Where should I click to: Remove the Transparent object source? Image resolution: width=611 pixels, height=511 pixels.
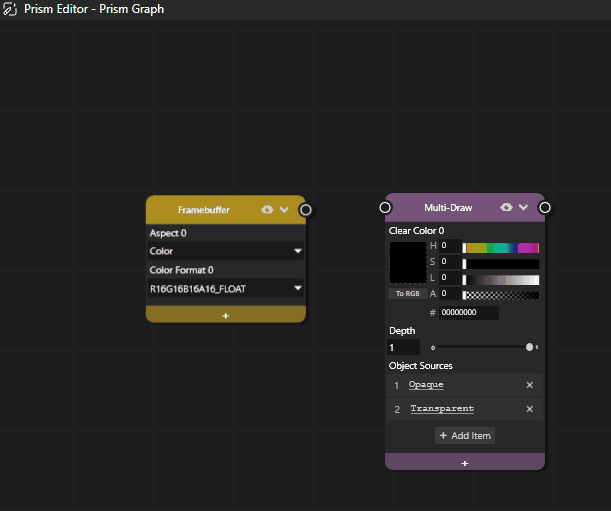tap(530, 409)
